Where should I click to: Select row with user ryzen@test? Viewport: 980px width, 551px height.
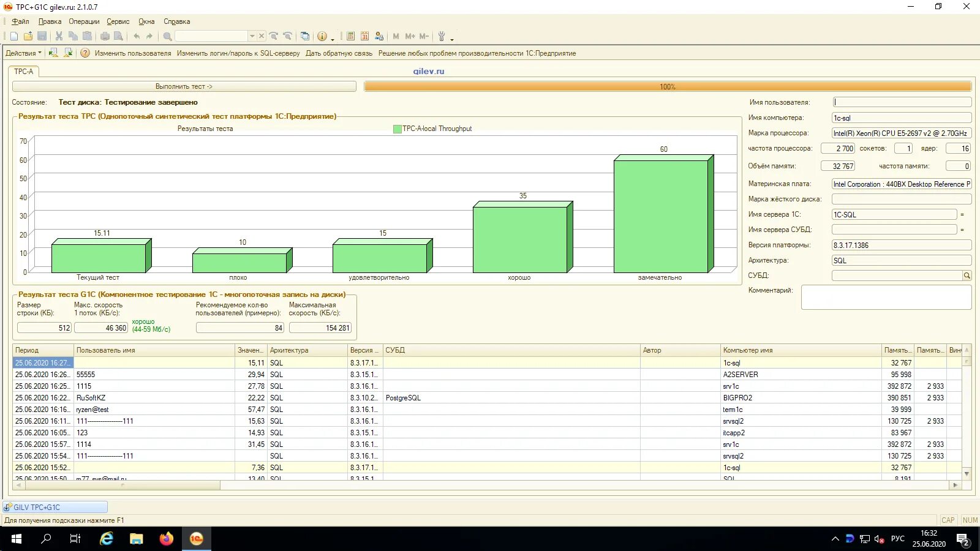click(x=488, y=410)
